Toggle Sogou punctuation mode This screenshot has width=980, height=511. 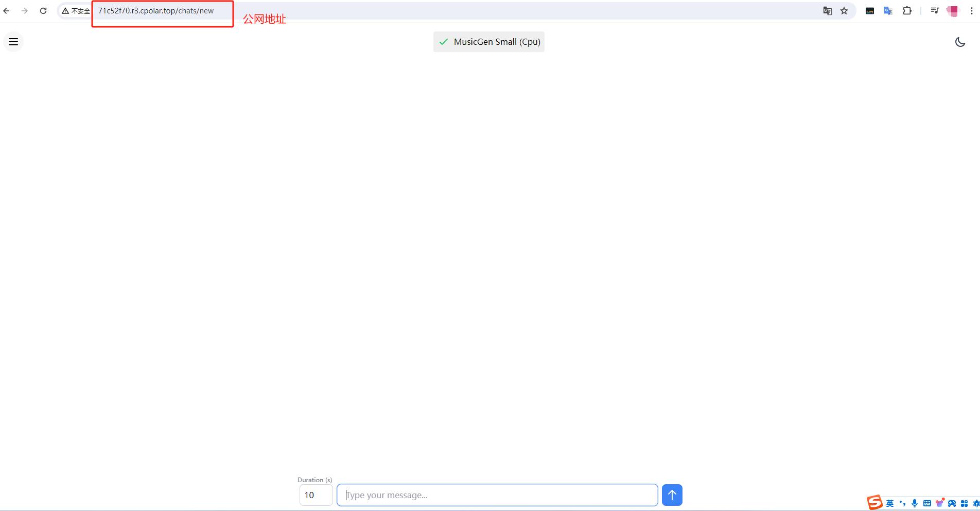pyautogui.click(x=902, y=503)
